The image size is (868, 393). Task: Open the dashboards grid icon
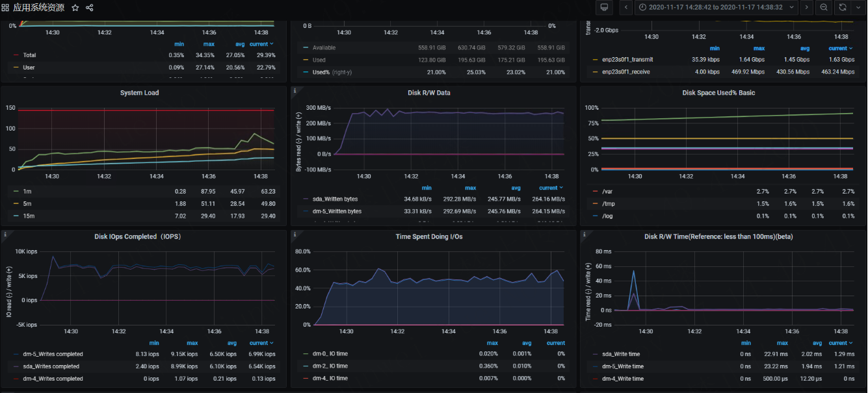(5, 8)
